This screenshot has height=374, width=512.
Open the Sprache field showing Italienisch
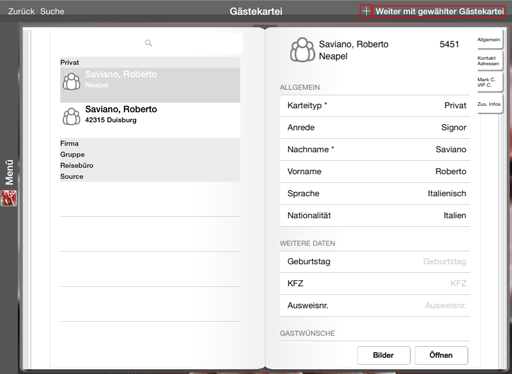click(x=375, y=194)
